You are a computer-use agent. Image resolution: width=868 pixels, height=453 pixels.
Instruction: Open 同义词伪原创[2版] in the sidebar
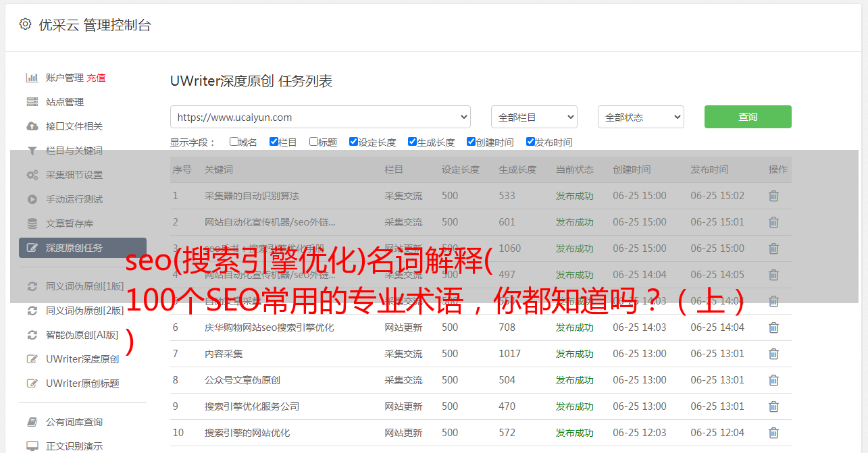pyautogui.click(x=85, y=311)
